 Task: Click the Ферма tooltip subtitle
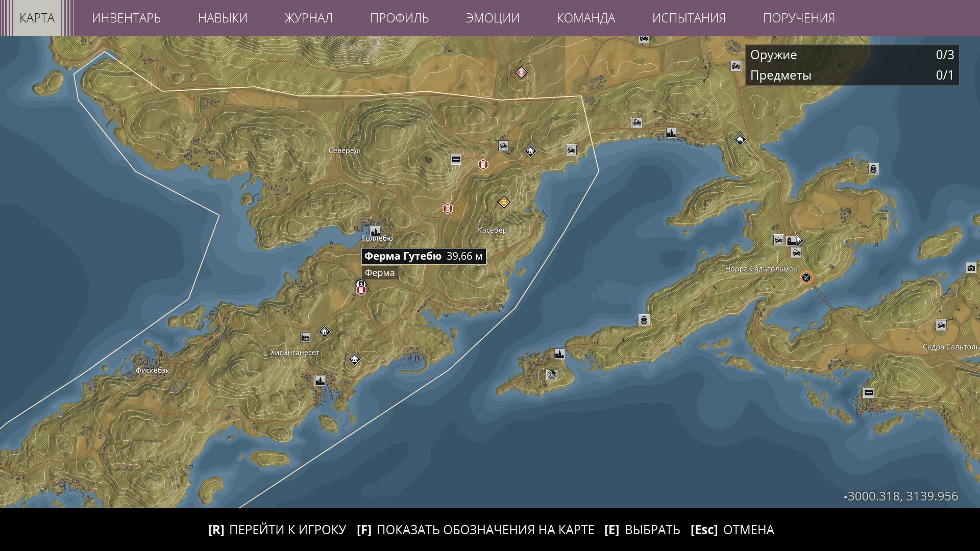pos(380,273)
